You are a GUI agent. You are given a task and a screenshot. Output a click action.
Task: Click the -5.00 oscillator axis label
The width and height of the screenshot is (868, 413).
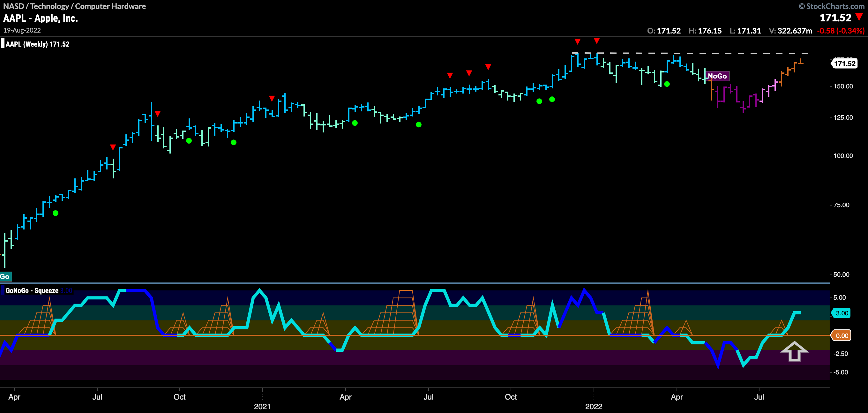tap(841, 372)
